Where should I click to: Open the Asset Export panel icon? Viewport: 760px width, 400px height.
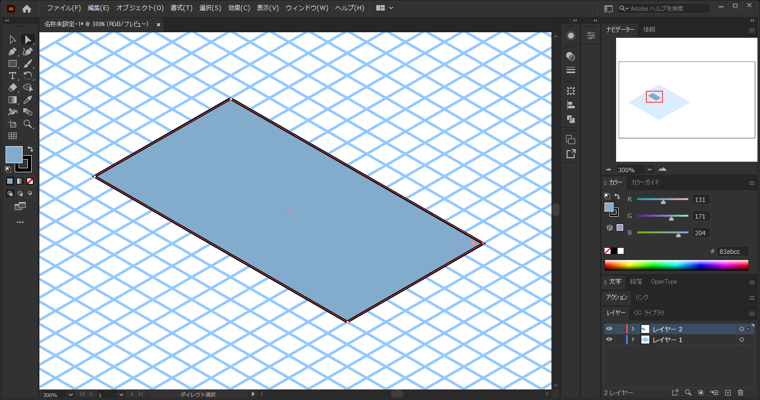[570, 154]
